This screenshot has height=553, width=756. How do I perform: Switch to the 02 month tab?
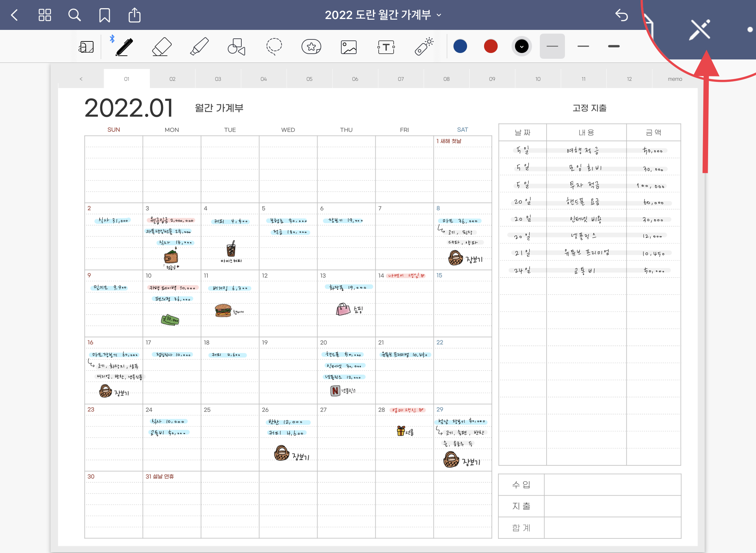coord(172,79)
